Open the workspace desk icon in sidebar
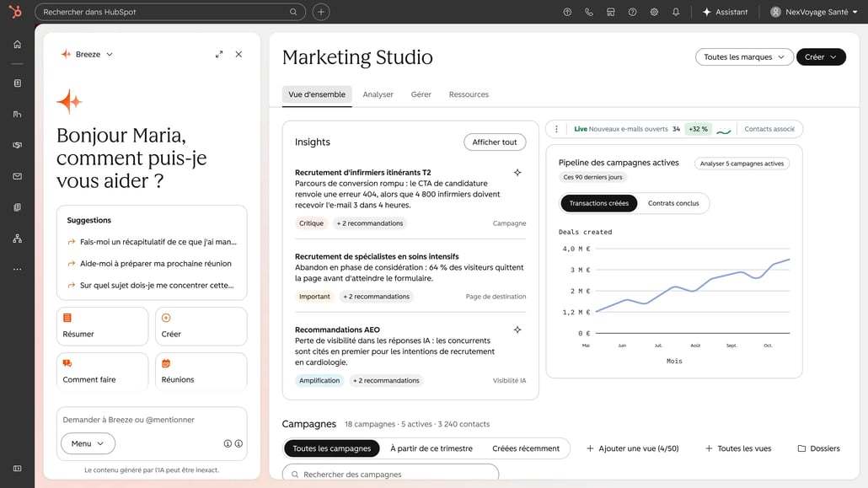The image size is (868, 488). [x=17, y=114]
